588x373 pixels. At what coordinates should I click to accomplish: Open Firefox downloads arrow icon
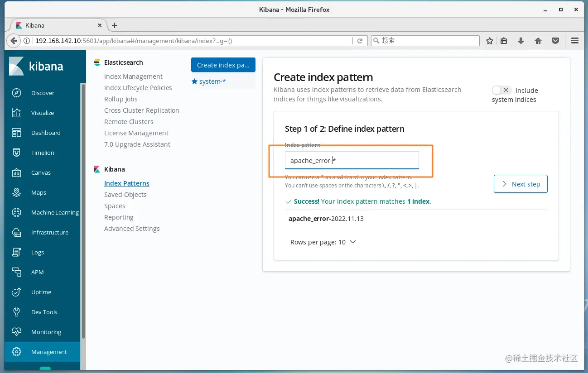[521, 41]
